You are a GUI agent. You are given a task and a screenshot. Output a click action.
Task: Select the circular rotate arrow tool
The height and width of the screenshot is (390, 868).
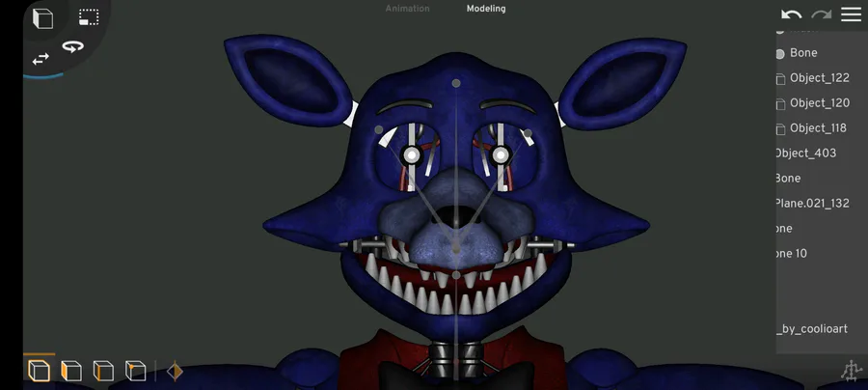(x=72, y=46)
